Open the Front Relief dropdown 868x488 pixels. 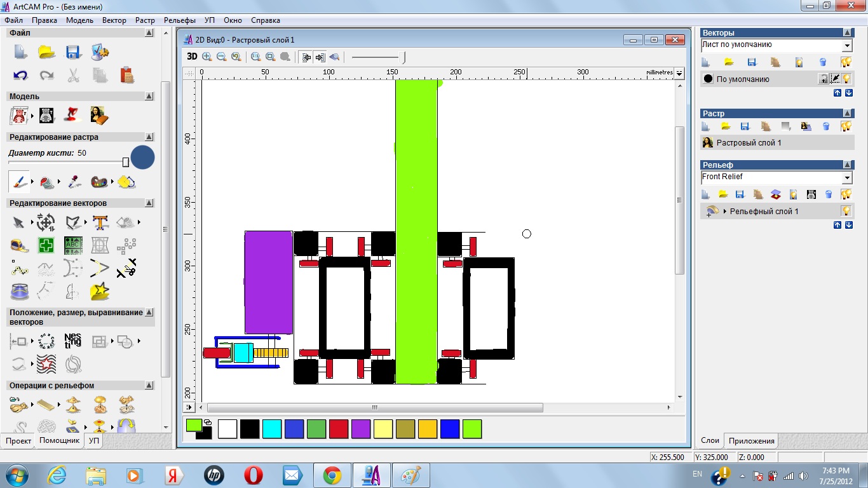(847, 177)
